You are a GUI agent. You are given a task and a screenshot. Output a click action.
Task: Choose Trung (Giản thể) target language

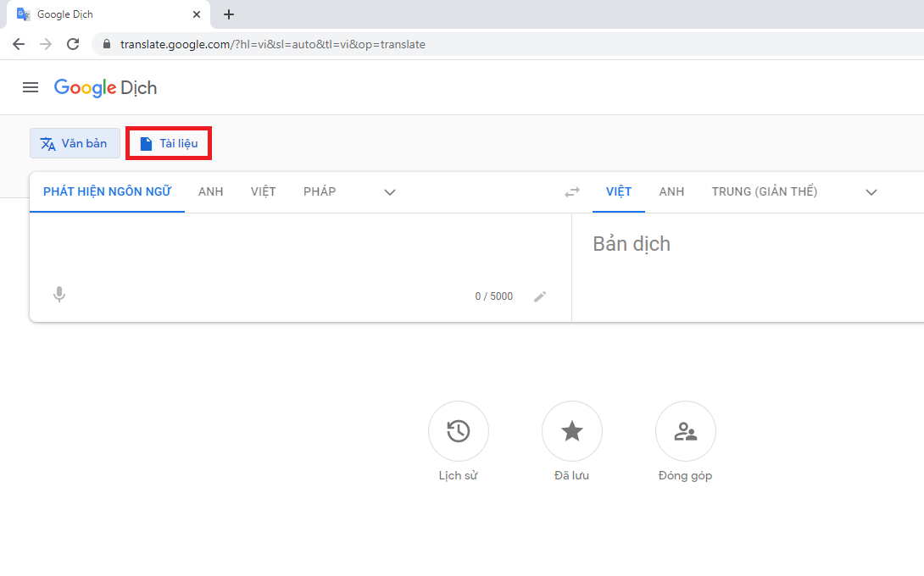(x=764, y=191)
